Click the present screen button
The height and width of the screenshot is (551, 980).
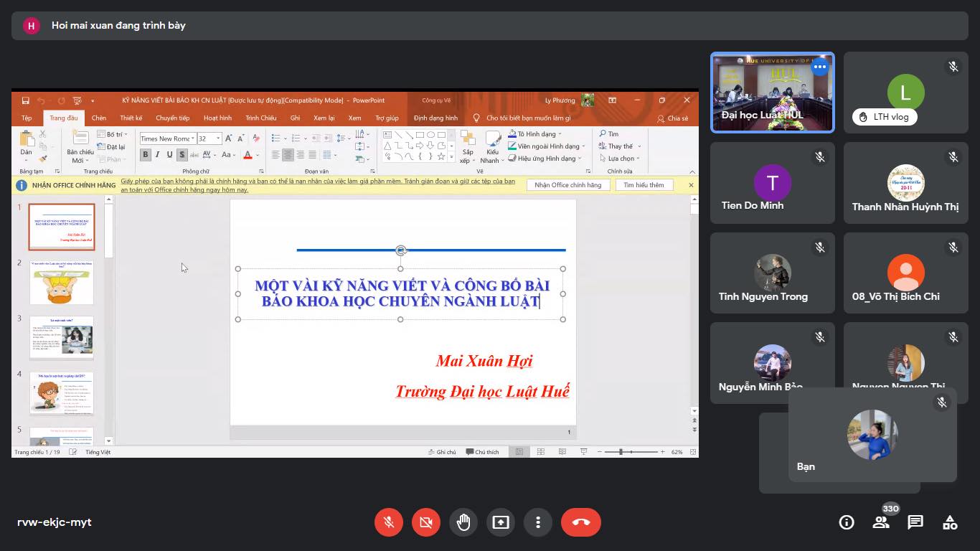(501, 522)
